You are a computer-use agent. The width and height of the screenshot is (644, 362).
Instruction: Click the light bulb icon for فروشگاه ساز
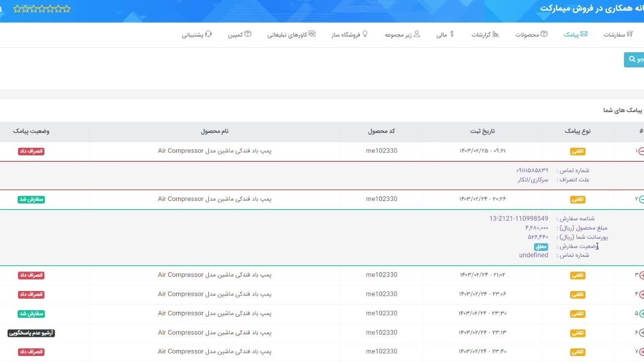click(365, 34)
